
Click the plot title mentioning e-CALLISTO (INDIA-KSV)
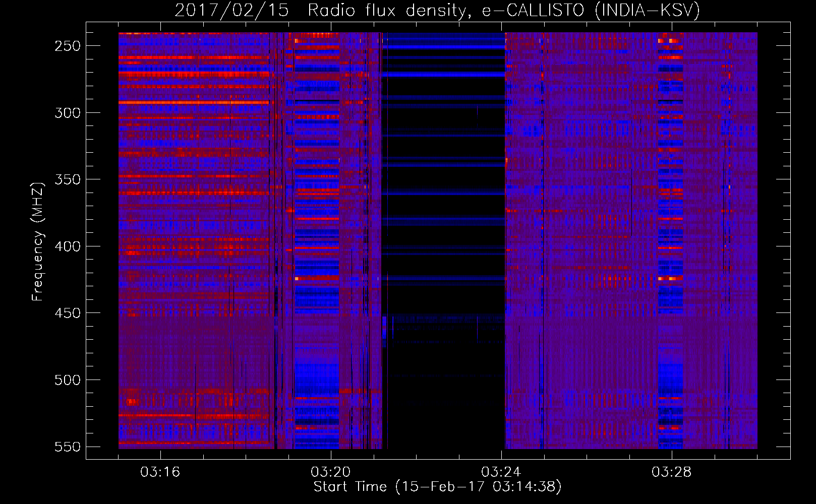pos(437,10)
